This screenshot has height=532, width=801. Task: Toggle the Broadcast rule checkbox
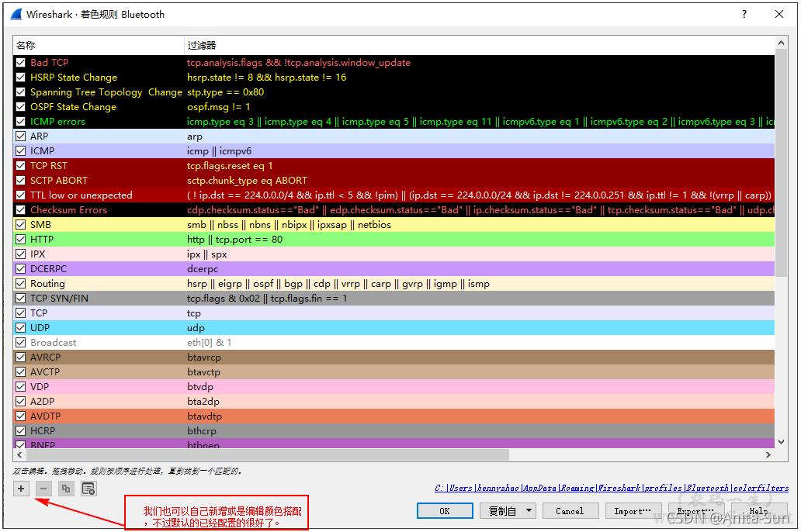pyautogui.click(x=21, y=343)
